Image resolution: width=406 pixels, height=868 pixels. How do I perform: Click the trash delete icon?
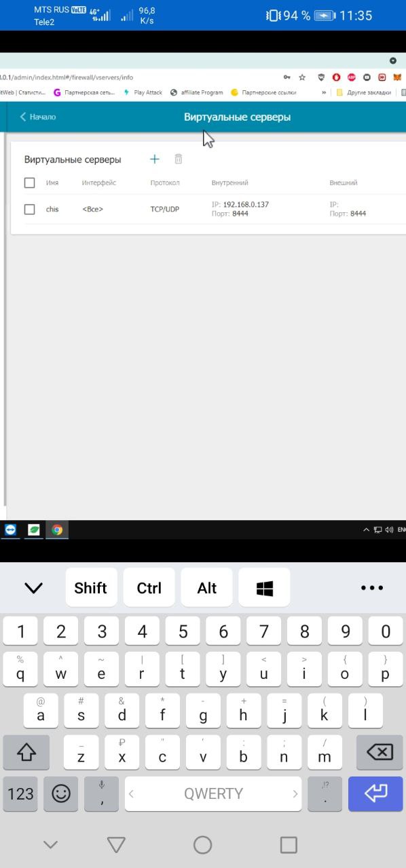coord(179,159)
